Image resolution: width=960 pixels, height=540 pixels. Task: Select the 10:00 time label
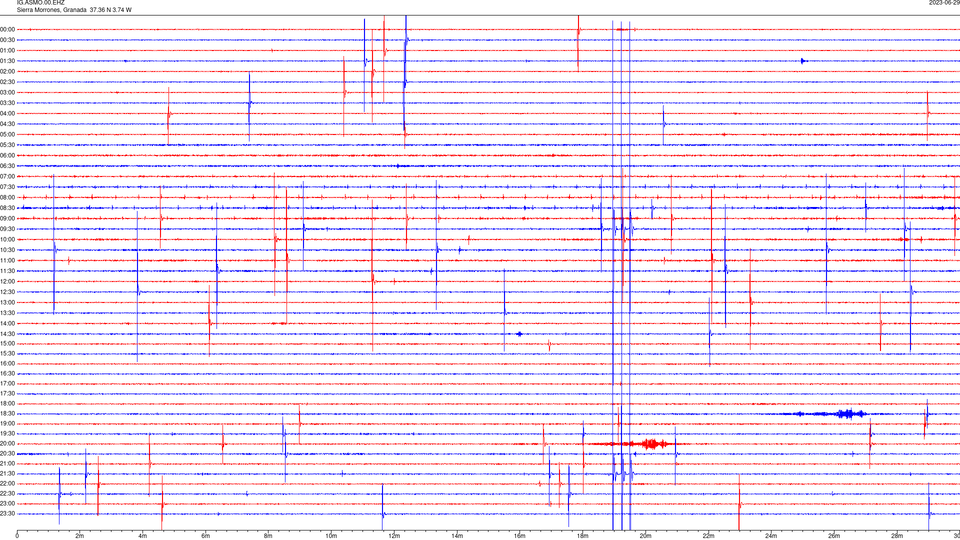[7, 239]
